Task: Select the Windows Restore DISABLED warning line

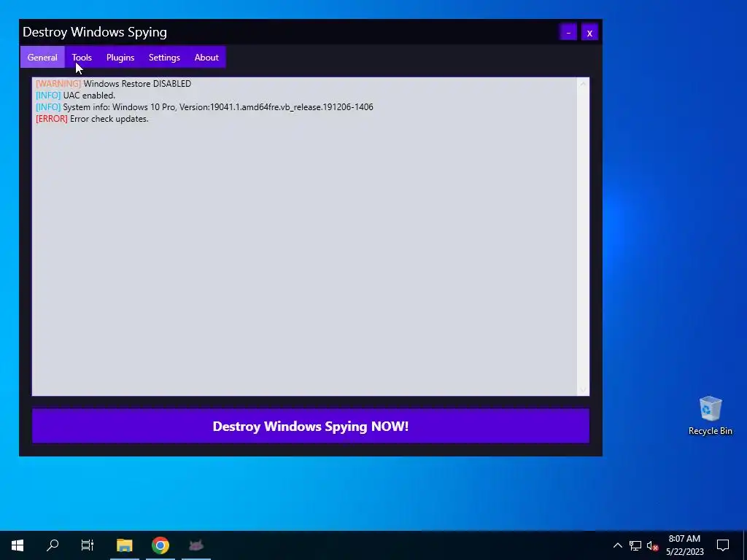Action: tap(113, 83)
